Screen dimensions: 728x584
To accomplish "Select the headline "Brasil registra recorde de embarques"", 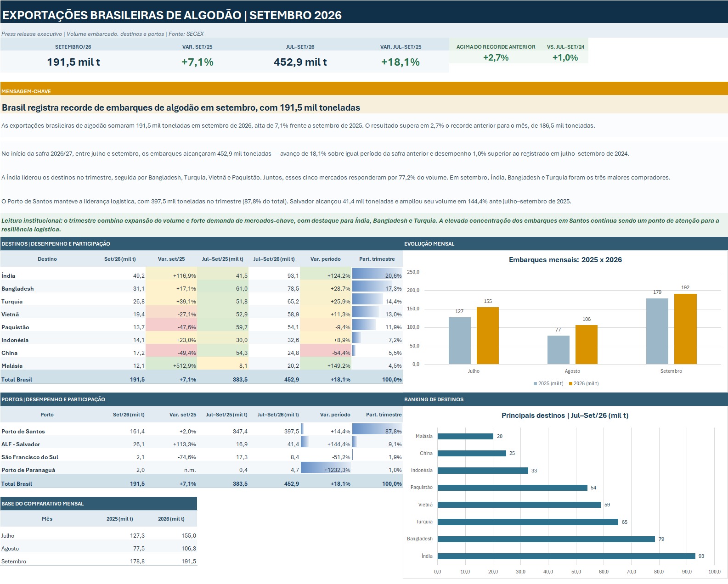I will 181,108.
